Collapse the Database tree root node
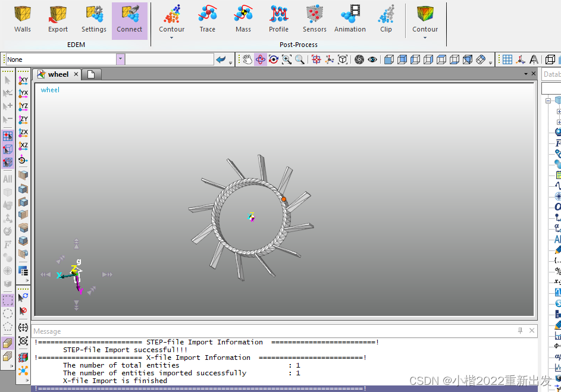 coord(547,101)
